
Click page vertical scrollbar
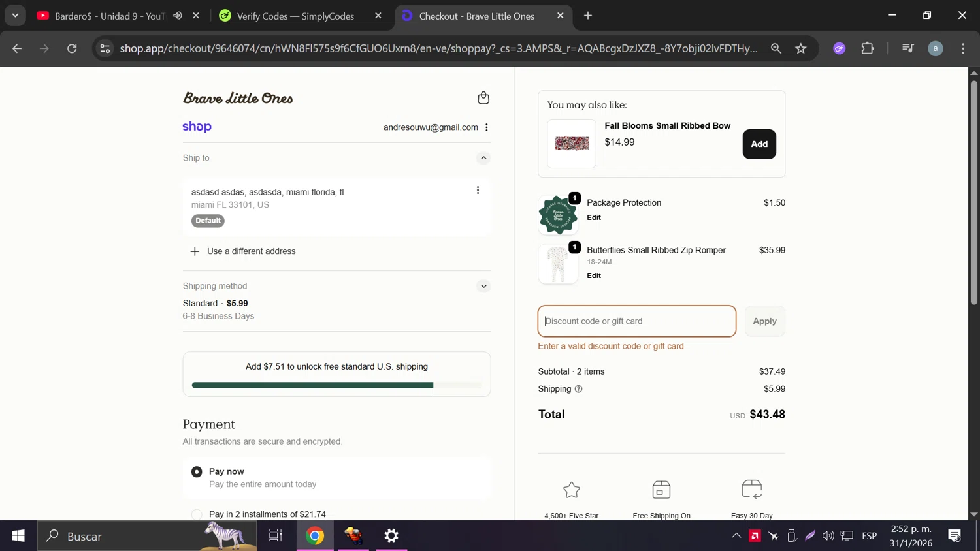pyautogui.click(x=973, y=193)
